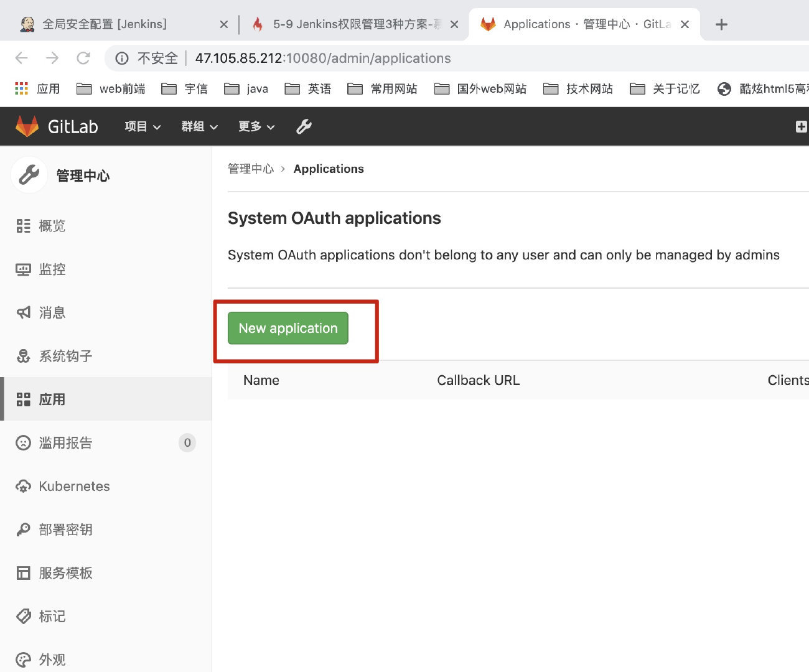The image size is (809, 672).
Task: Click the Name column header
Action: point(261,380)
